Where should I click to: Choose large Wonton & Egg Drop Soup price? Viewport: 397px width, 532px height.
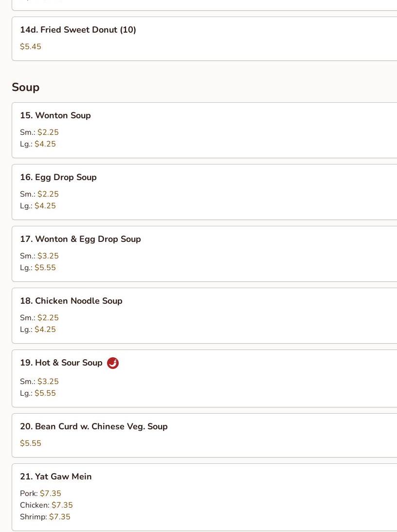coord(45,268)
